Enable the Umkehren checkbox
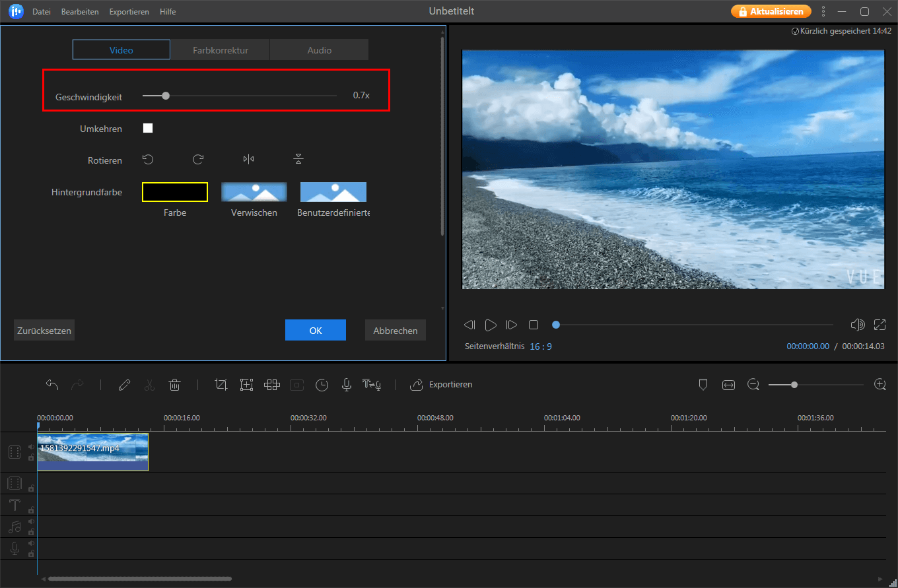 coord(148,128)
